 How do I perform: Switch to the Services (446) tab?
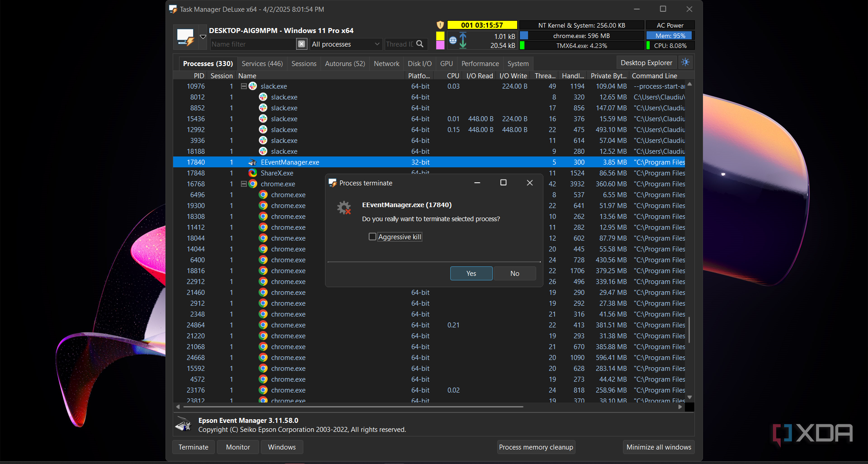(x=262, y=64)
